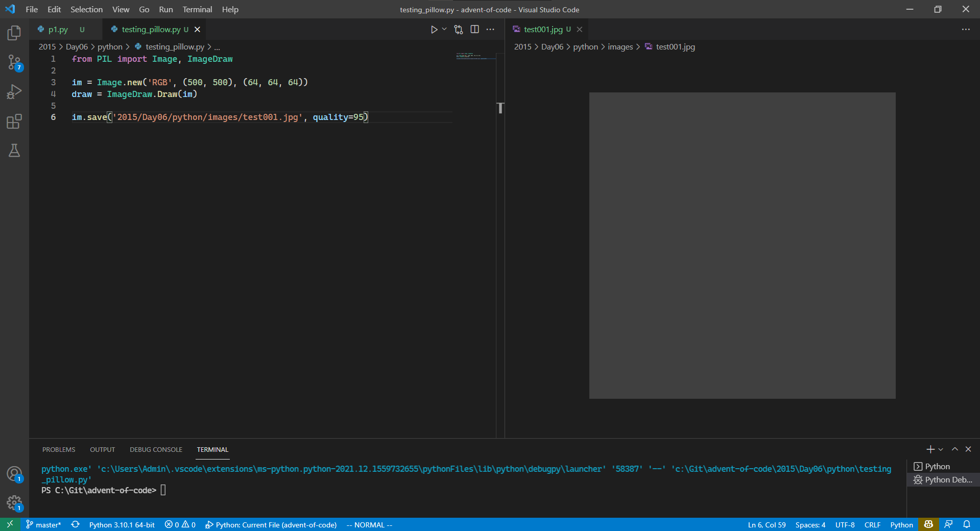The width and height of the screenshot is (980, 531).
Task: Open the Help menu
Action: (230, 9)
